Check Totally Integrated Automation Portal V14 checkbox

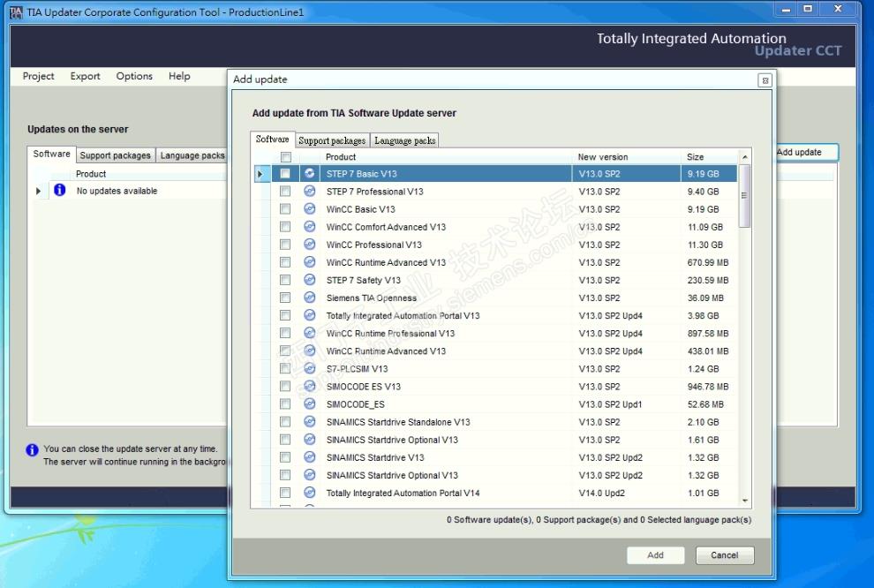click(285, 493)
